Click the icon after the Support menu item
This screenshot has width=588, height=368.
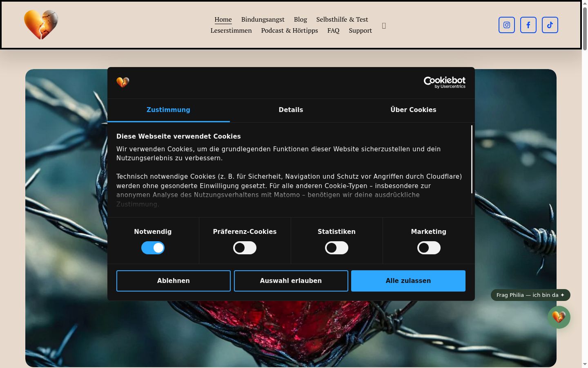point(384,26)
